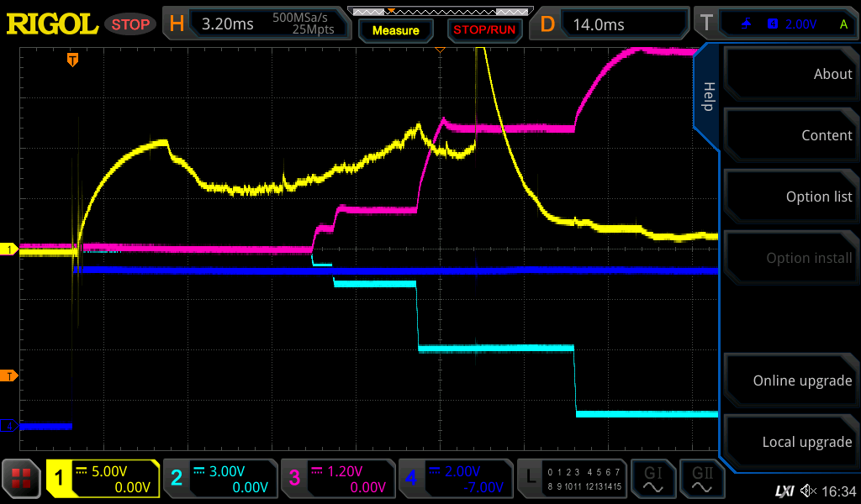Click the LXI network status icon
Image resolution: width=861 pixels, height=504 pixels.
784,491
